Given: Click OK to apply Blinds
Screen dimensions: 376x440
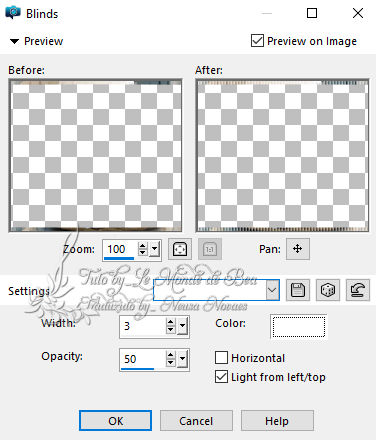Looking at the screenshot, I should click(115, 421).
